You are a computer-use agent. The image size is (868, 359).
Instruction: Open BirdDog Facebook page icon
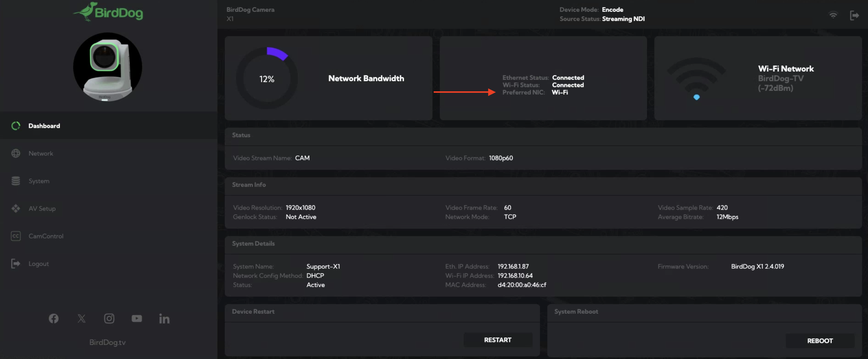click(x=54, y=319)
